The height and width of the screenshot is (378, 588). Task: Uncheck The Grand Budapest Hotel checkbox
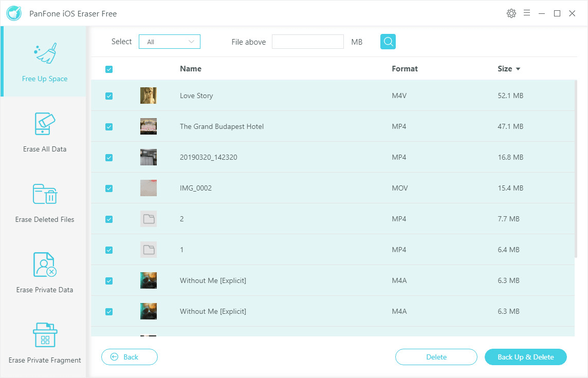[109, 127]
